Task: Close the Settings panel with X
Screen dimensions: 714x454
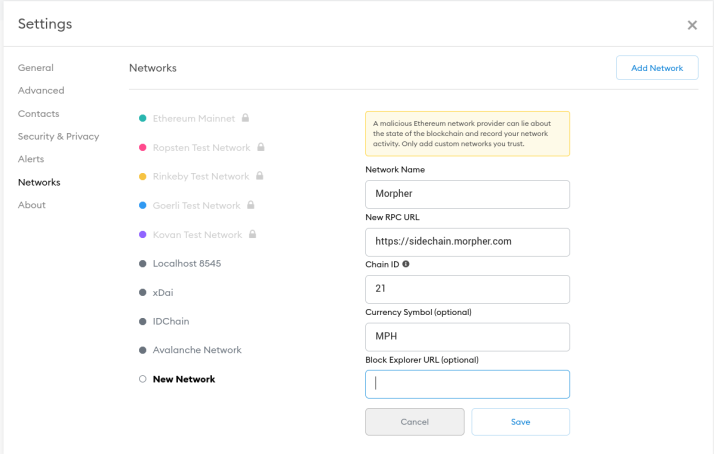Action: 692,25
